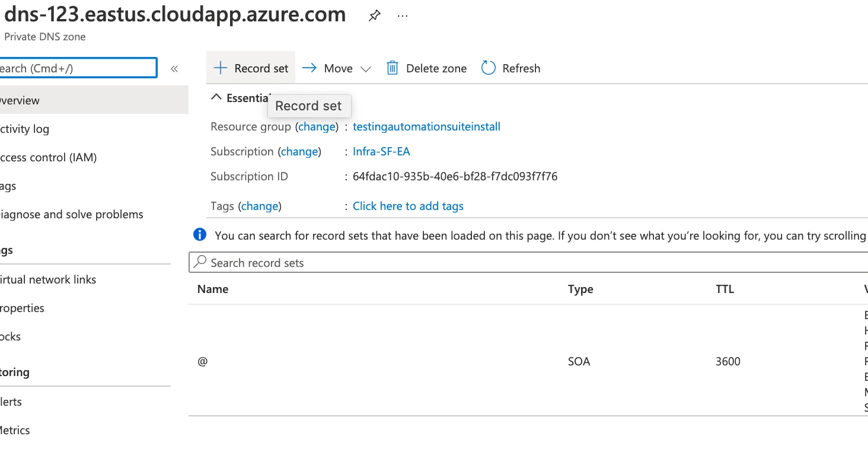Click here to add tags link
Screen dimensions: 868x452
click(408, 206)
